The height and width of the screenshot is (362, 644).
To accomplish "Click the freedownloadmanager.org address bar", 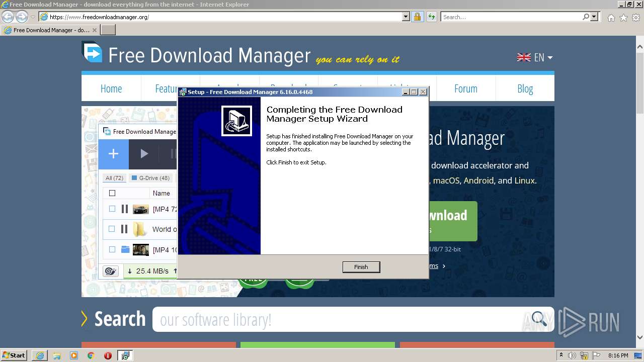I will [225, 17].
